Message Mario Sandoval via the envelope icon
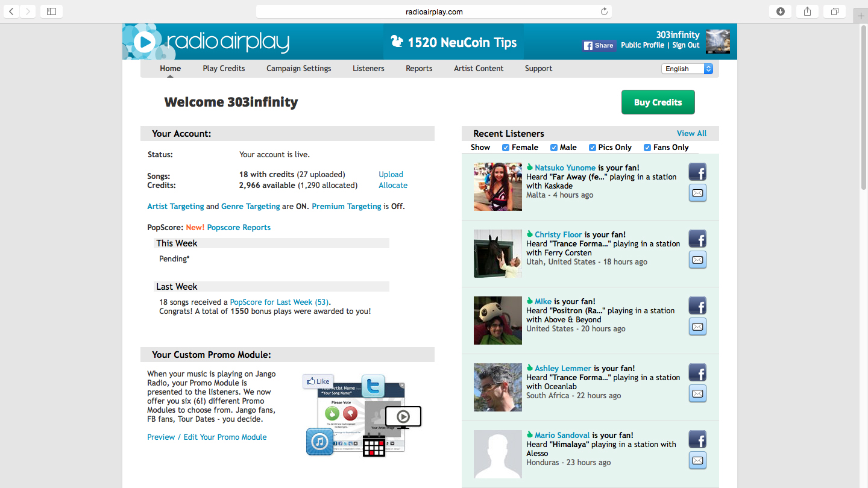The width and height of the screenshot is (868, 488). click(697, 460)
